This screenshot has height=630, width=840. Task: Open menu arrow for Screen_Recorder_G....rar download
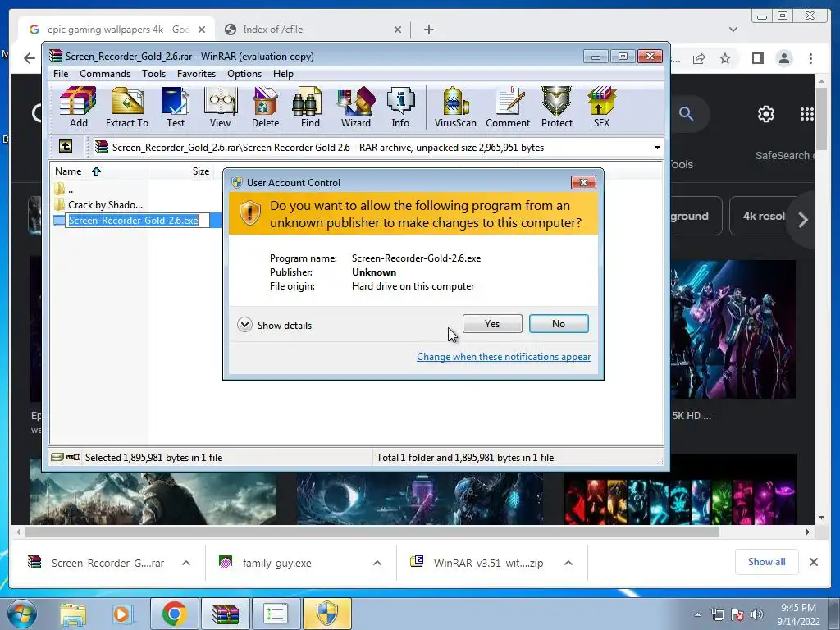point(186,563)
